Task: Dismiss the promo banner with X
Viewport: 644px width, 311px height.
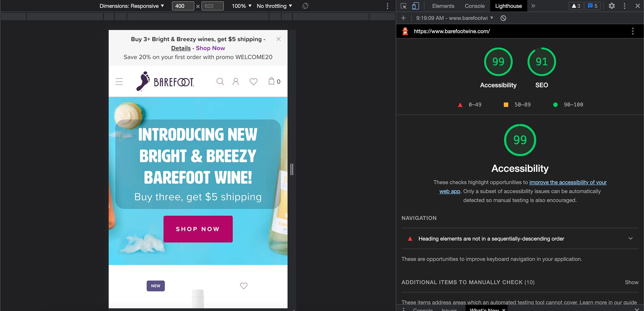Action: tap(278, 39)
